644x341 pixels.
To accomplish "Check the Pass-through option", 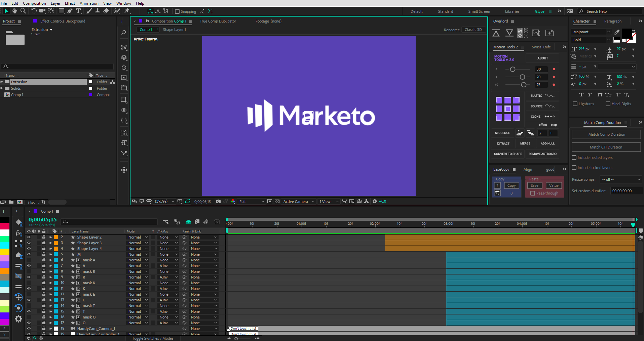I will pyautogui.click(x=533, y=193).
